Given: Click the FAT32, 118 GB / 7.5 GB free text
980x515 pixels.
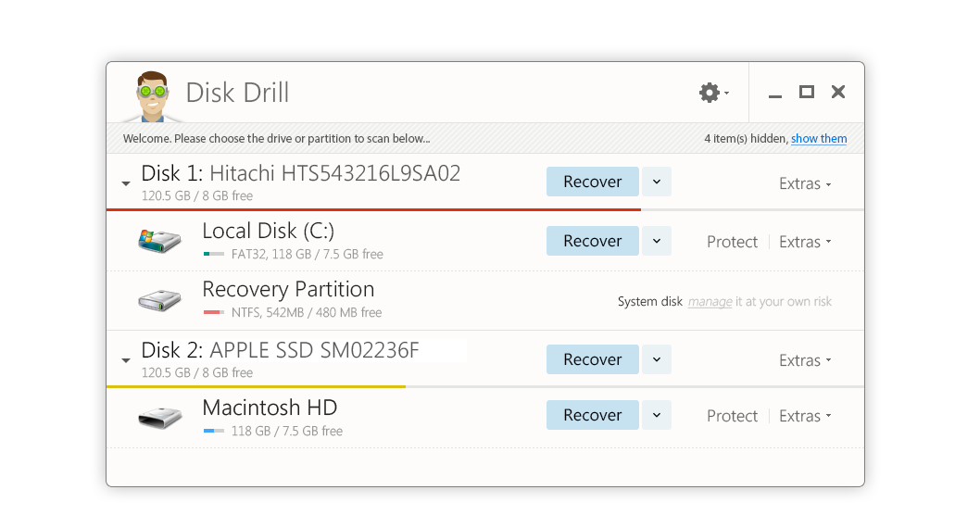Looking at the screenshot, I should click(307, 255).
